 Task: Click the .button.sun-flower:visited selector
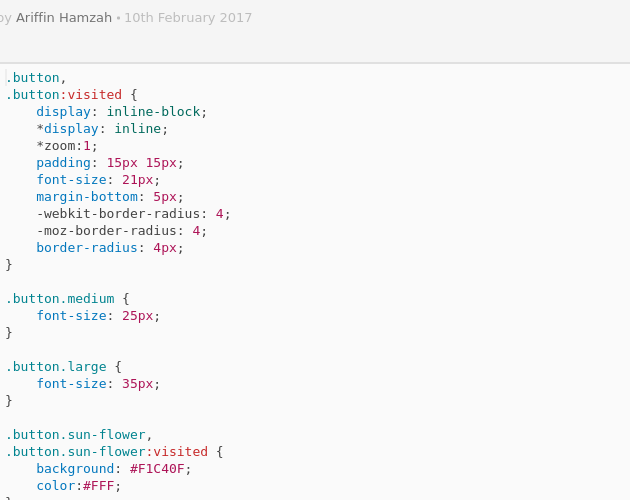click(107, 451)
